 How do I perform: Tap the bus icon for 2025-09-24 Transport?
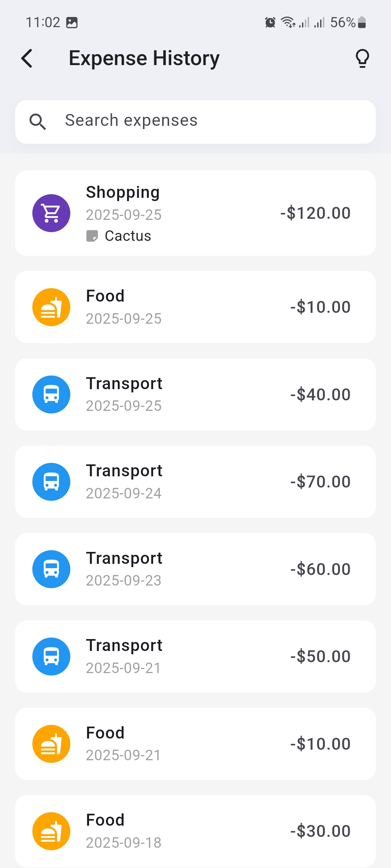tap(51, 482)
